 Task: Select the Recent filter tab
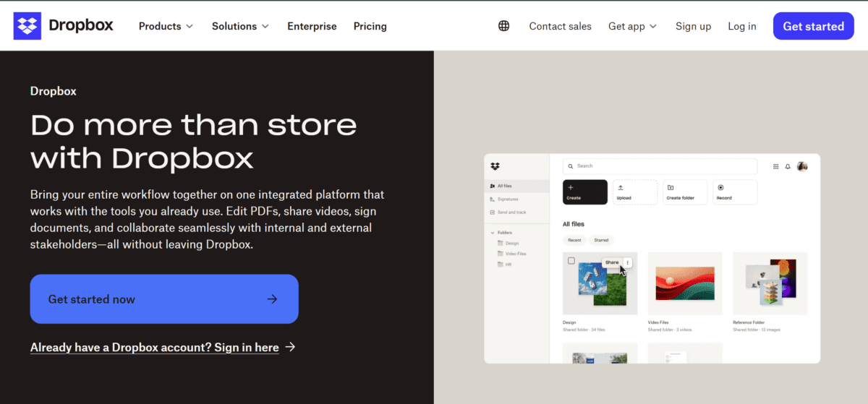(x=574, y=240)
